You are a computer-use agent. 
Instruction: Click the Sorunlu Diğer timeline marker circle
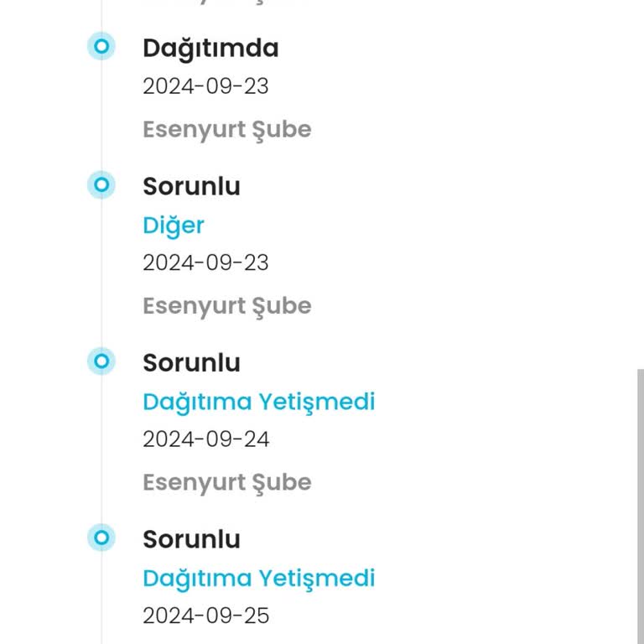pyautogui.click(x=101, y=184)
